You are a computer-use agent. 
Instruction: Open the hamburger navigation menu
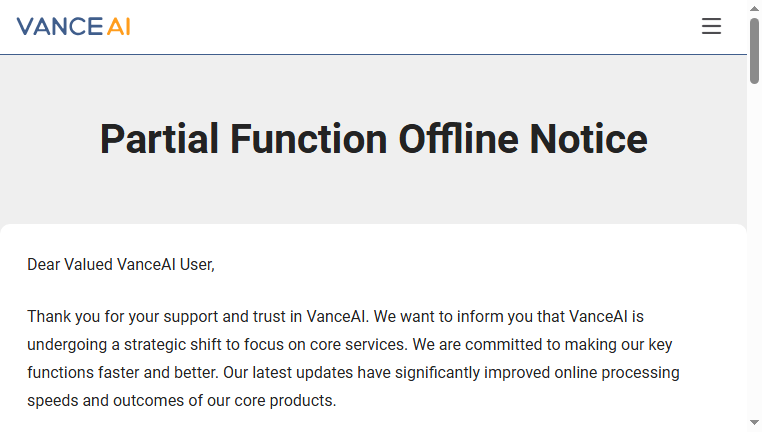[x=711, y=26]
